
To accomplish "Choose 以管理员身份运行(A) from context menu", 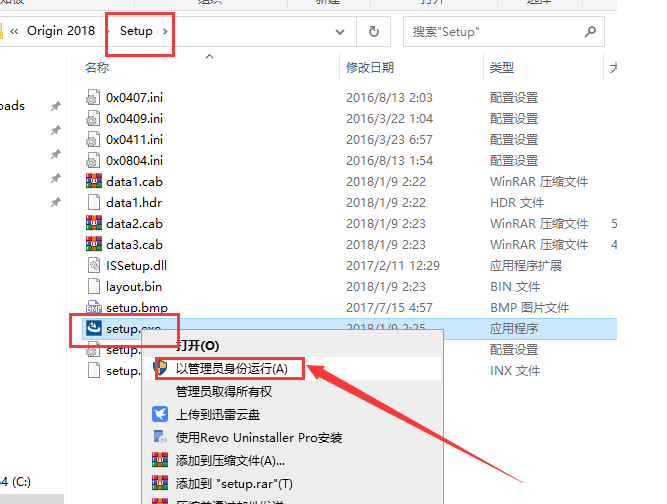I will [x=232, y=369].
